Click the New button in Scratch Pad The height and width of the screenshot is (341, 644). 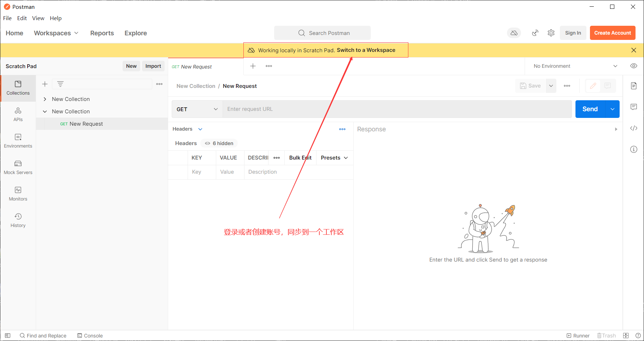[x=131, y=66]
